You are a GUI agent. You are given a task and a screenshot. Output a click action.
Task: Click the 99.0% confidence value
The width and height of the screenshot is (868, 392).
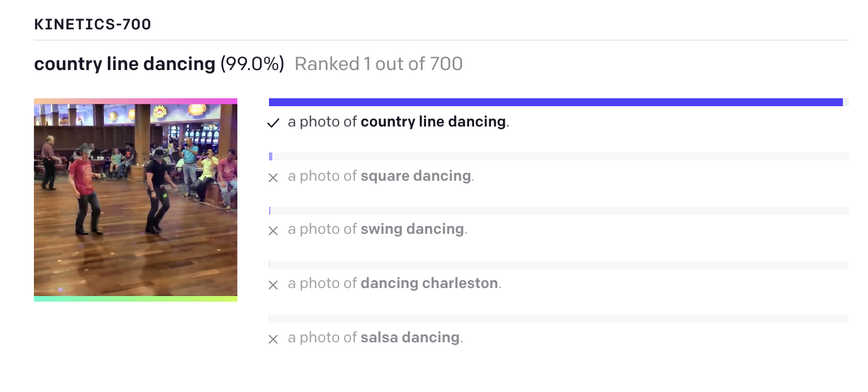point(252,64)
